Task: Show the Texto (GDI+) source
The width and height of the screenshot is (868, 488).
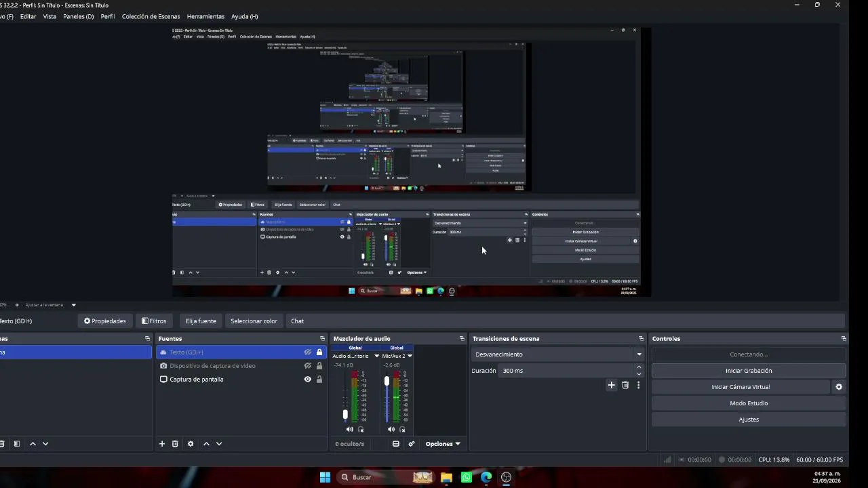Action: (307, 352)
